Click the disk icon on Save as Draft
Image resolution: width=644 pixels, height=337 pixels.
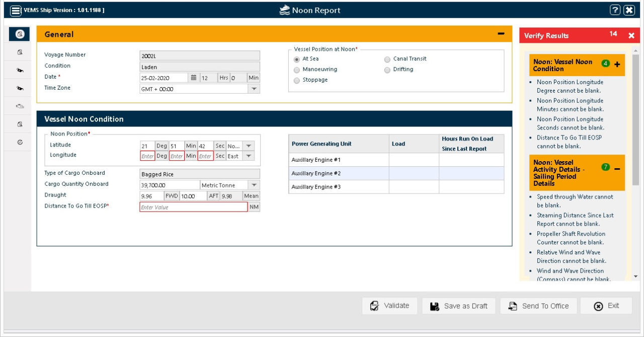click(434, 305)
